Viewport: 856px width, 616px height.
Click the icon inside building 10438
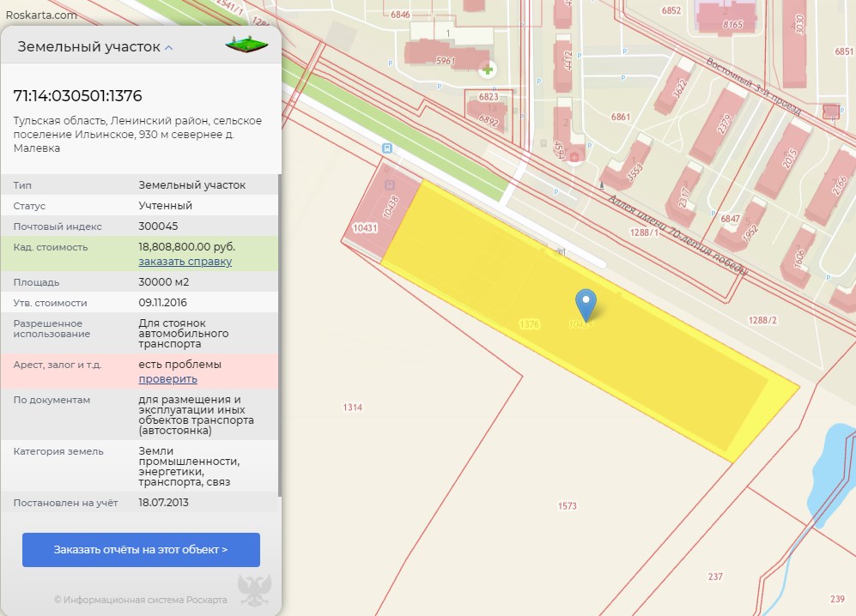tap(390, 184)
